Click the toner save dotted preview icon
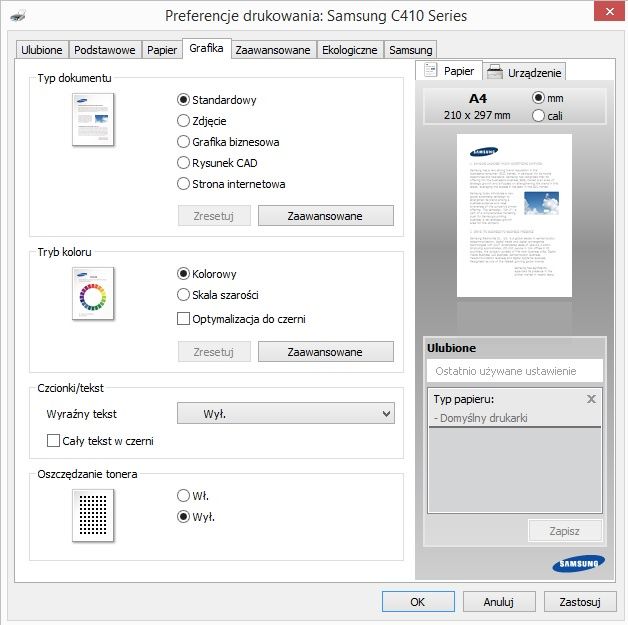 click(93, 515)
